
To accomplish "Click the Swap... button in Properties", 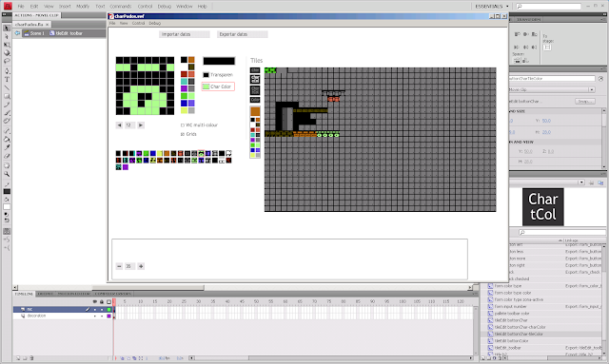I will click(x=585, y=102).
